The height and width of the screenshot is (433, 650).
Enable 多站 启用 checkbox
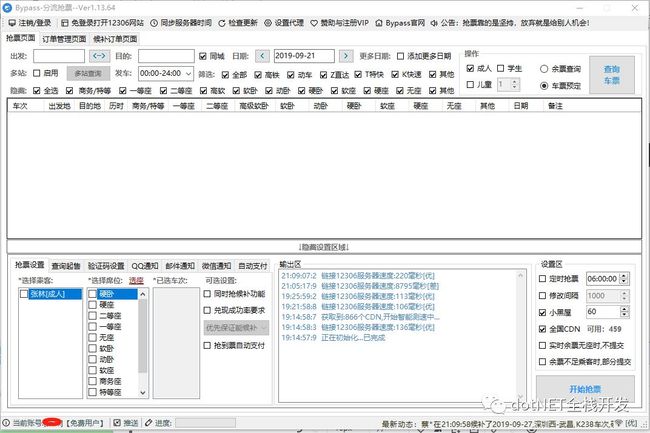coord(36,73)
